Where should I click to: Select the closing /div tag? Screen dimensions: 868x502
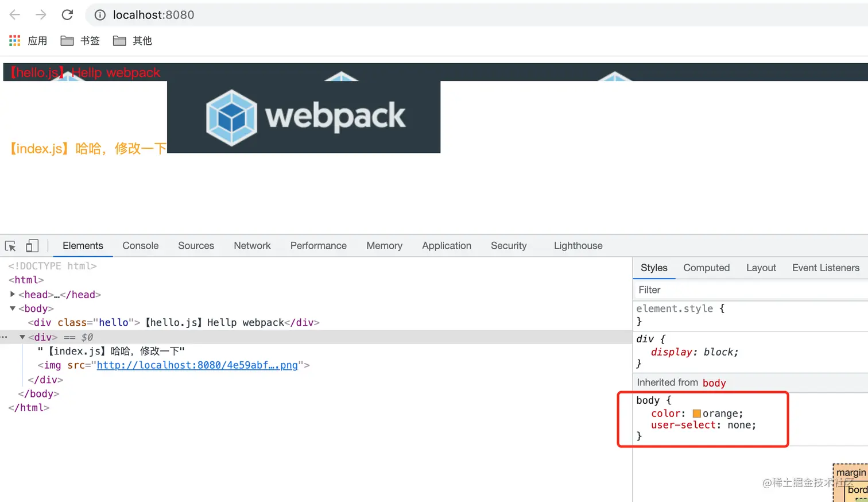pyautogui.click(x=45, y=380)
